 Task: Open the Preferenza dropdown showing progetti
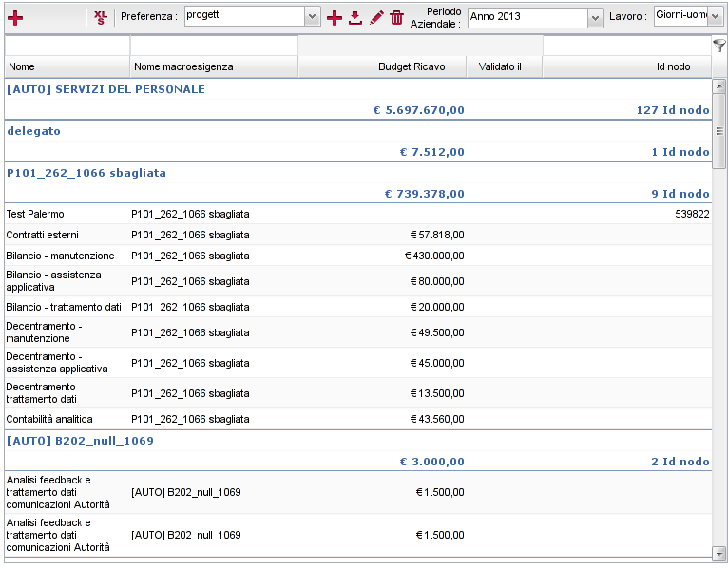(313, 16)
